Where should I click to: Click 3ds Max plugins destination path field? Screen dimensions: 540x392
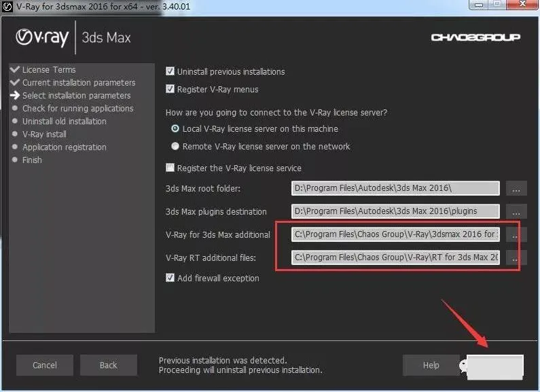point(395,211)
